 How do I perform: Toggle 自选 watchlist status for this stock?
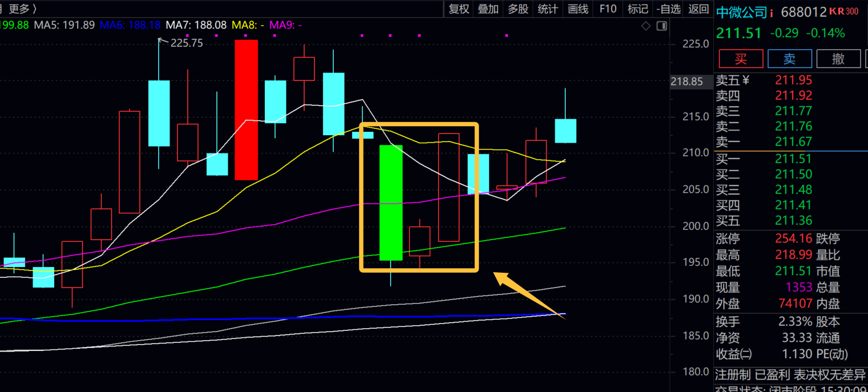pos(668,9)
